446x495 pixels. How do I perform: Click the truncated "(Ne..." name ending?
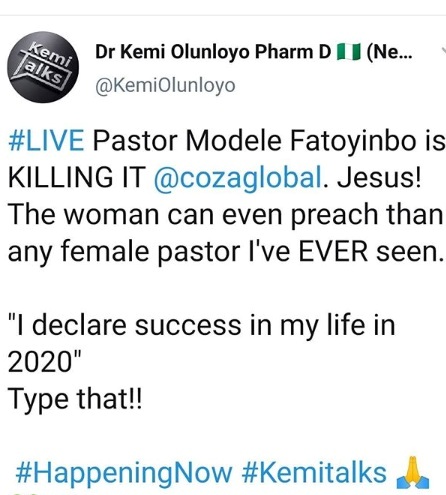click(x=389, y=52)
